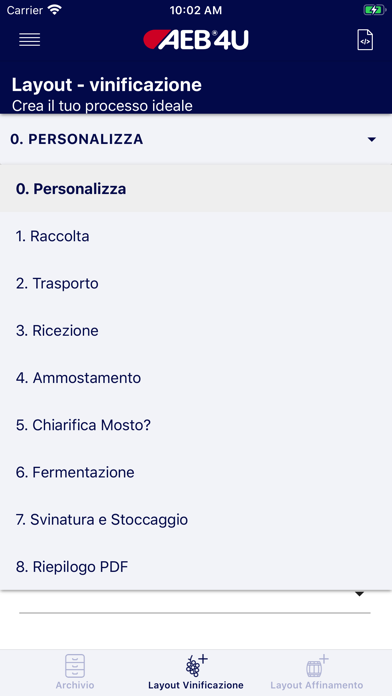Tap the battery status icon
The height and width of the screenshot is (696, 392).
(x=374, y=10)
